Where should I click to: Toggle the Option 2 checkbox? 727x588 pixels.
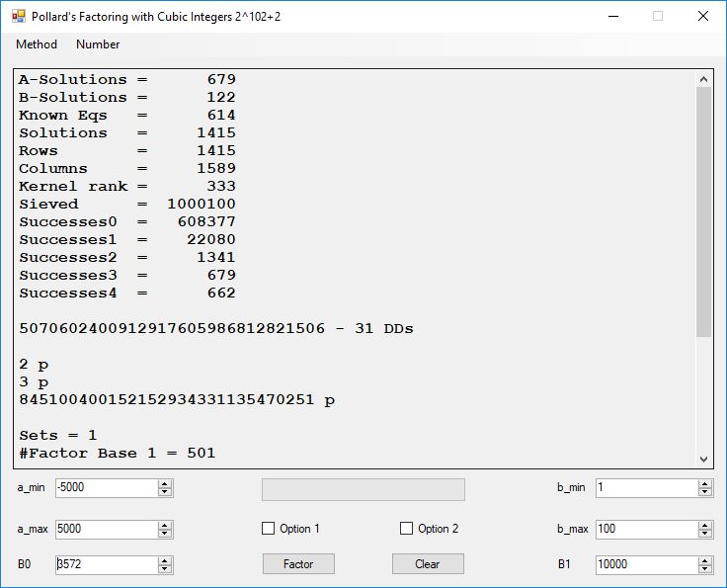(407, 529)
